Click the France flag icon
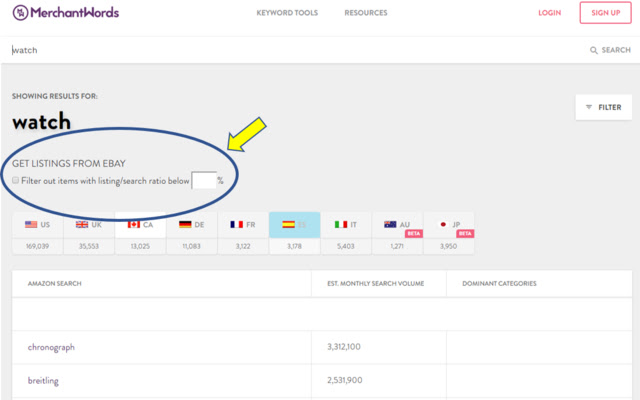This screenshot has width=640, height=400. [236, 224]
